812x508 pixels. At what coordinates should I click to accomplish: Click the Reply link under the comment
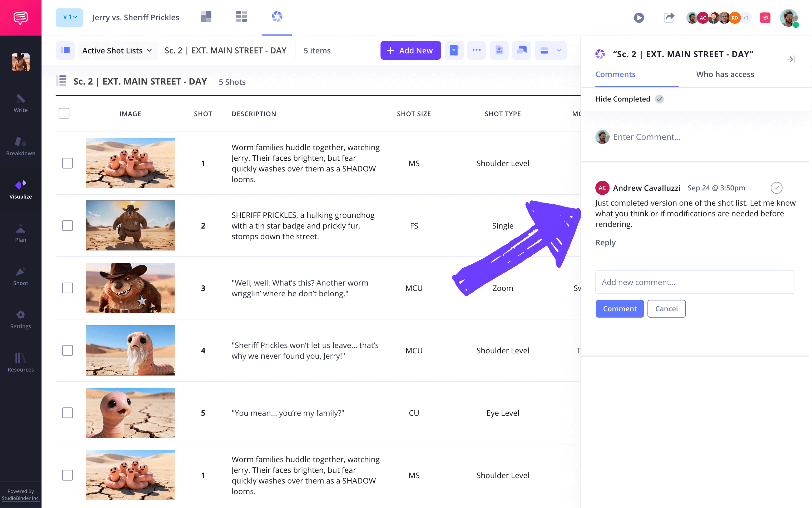[x=605, y=243]
